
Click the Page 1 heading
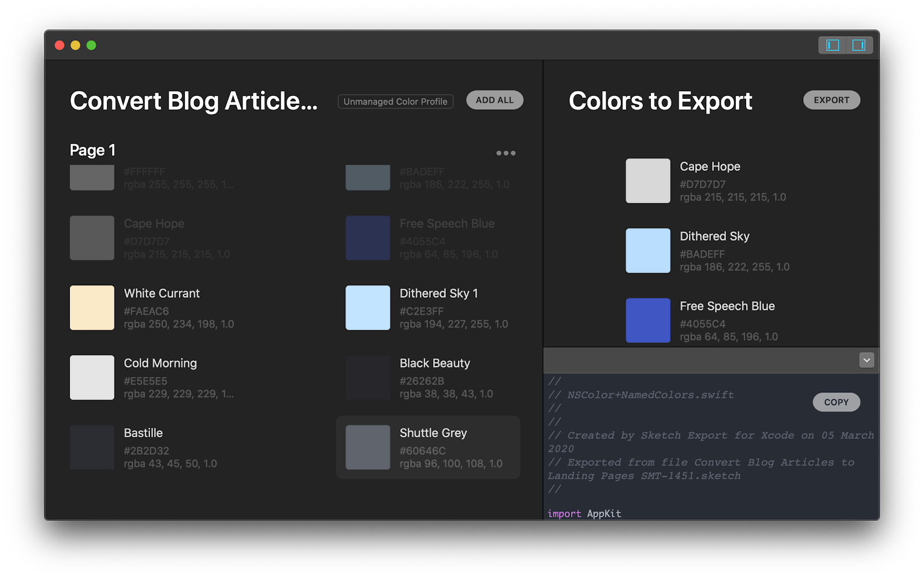[x=92, y=150]
